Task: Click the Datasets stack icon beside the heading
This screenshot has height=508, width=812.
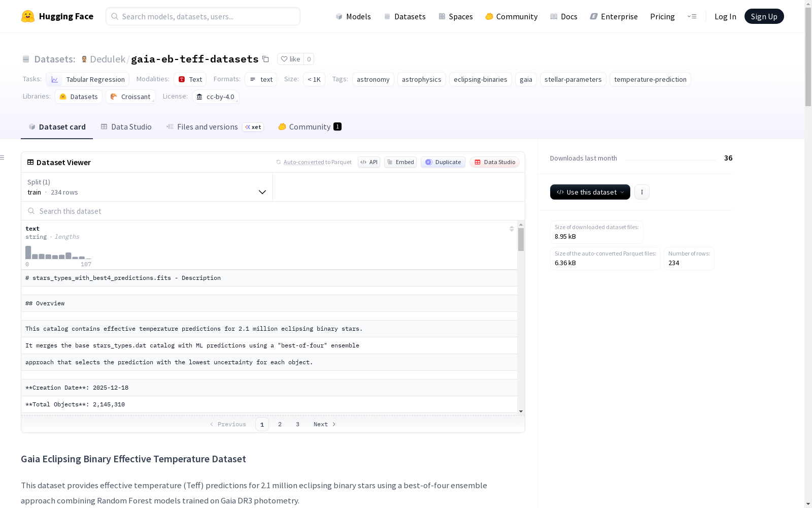Action: 26,59
